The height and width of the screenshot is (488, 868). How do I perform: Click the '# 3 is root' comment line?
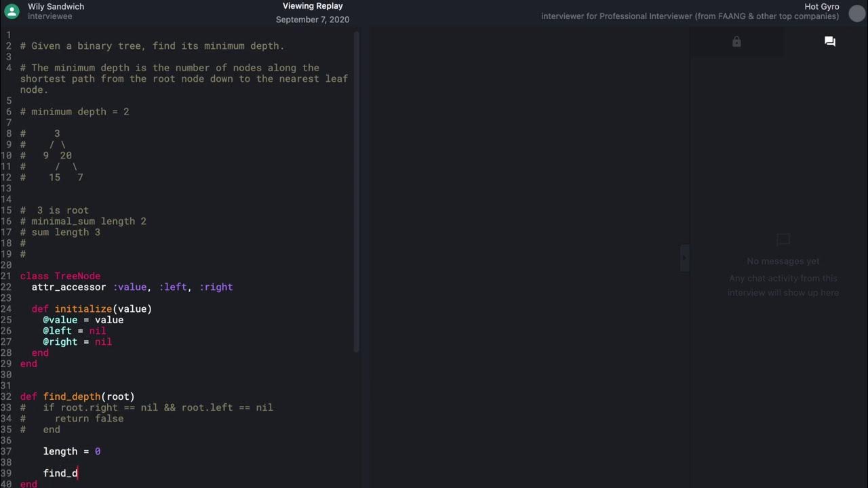tap(54, 210)
